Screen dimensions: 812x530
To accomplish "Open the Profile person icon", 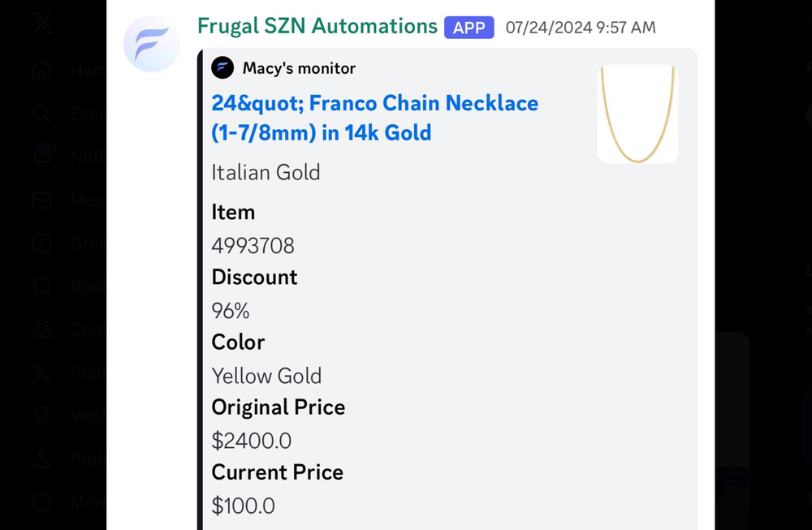I will [x=41, y=459].
